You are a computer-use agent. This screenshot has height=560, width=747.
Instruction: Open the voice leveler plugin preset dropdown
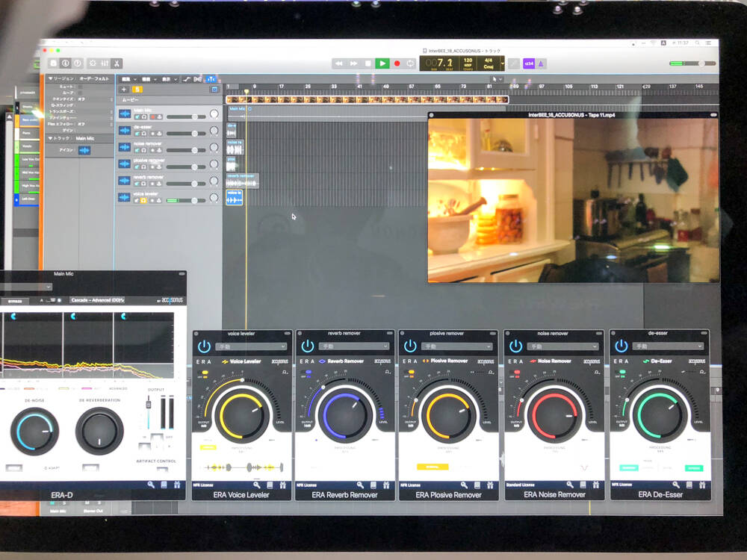[251, 346]
